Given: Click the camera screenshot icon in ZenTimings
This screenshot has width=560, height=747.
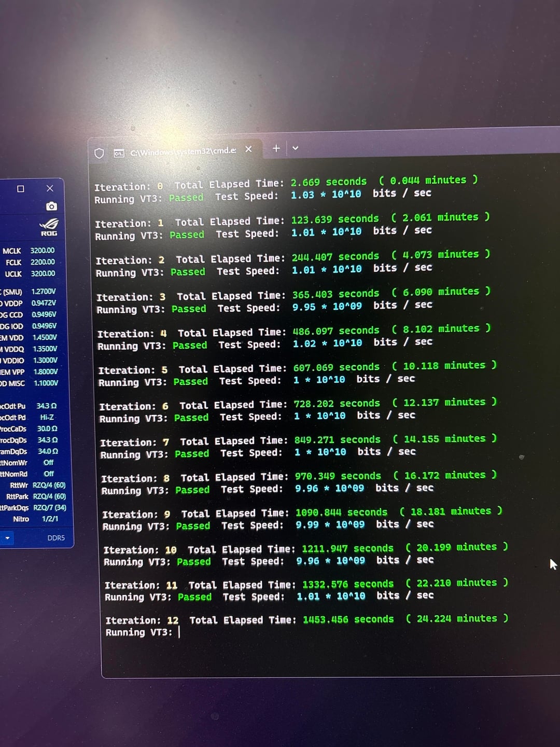Looking at the screenshot, I should pos(51,206).
